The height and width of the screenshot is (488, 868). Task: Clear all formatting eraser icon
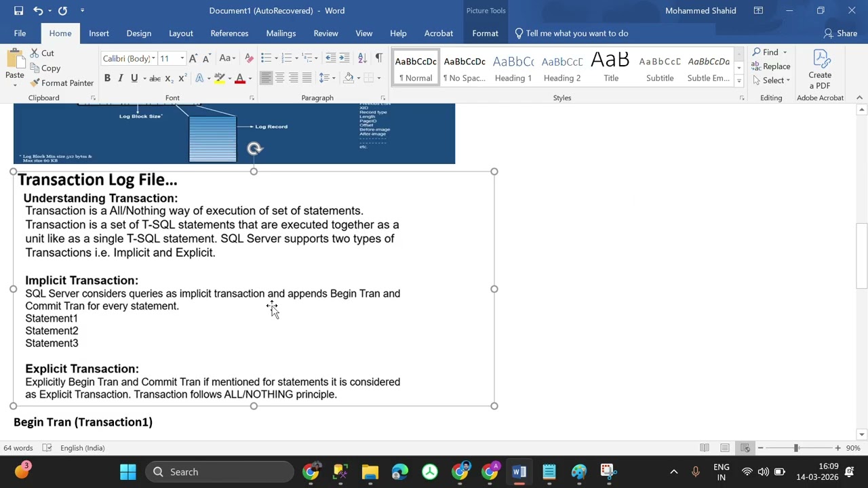(x=249, y=58)
